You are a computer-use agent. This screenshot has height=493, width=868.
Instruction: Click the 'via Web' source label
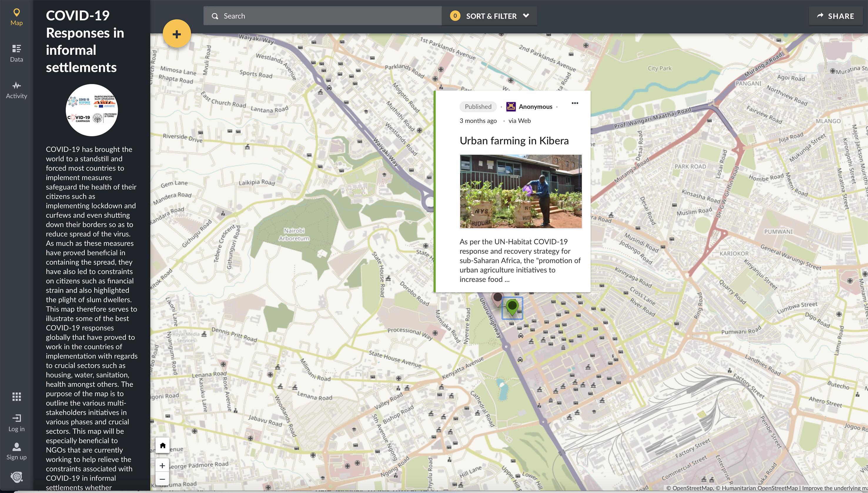(x=520, y=121)
